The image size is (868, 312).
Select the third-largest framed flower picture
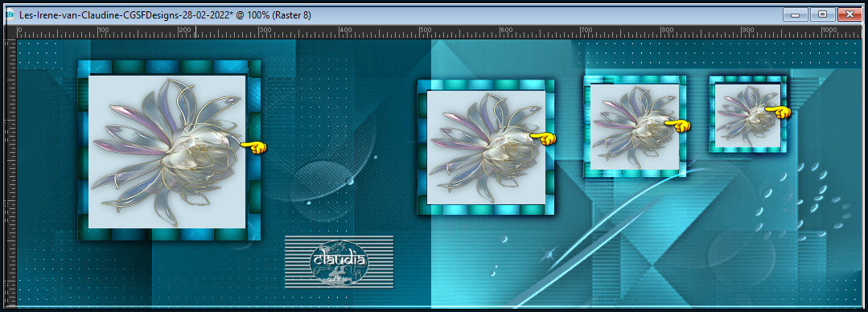point(635,127)
